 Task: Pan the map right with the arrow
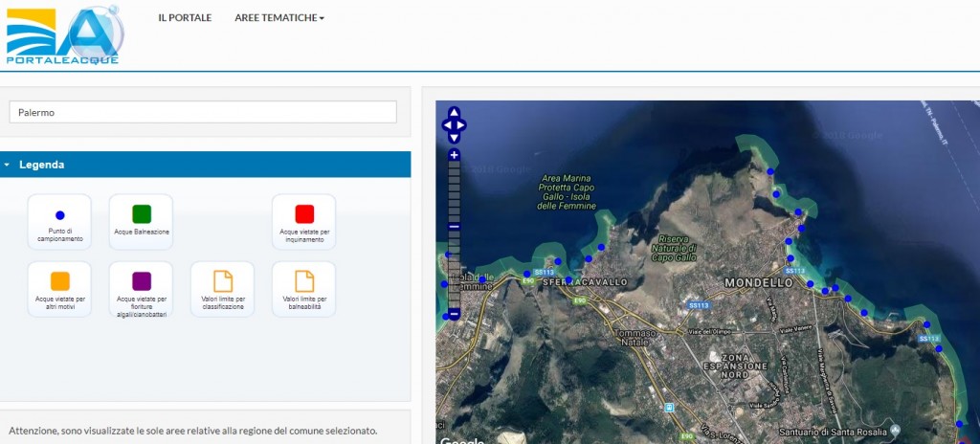[462, 125]
